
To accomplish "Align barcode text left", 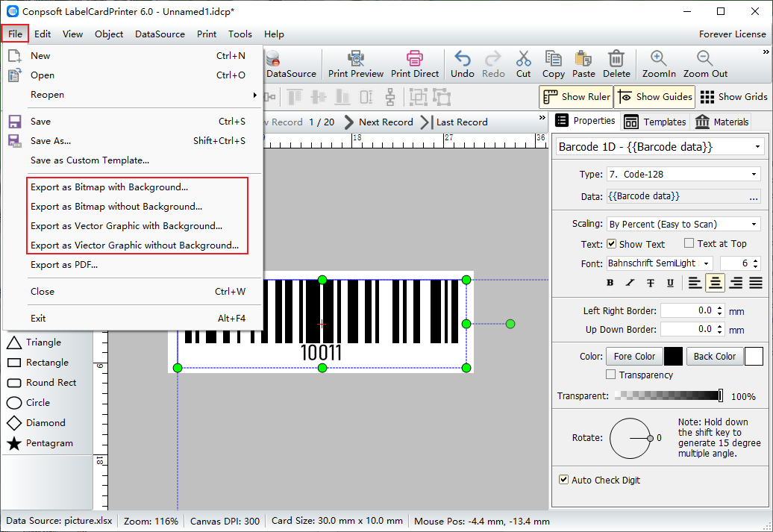I will coord(695,283).
